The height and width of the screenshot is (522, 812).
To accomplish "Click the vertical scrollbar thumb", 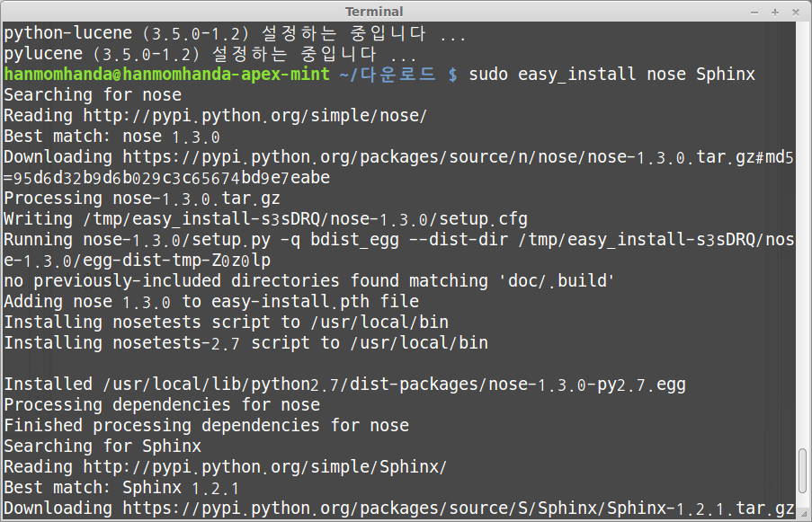I will (x=803, y=470).
